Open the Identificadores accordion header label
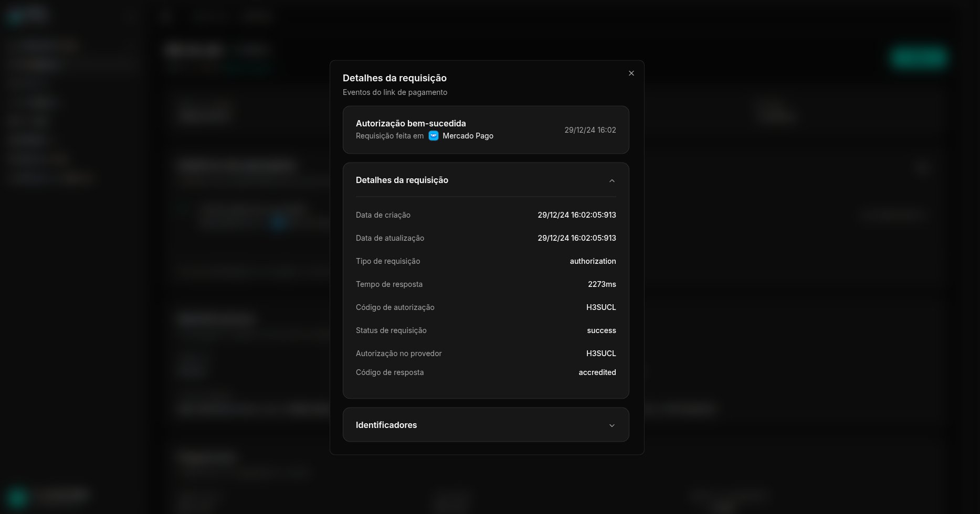Image resolution: width=980 pixels, height=514 pixels. pyautogui.click(x=386, y=425)
